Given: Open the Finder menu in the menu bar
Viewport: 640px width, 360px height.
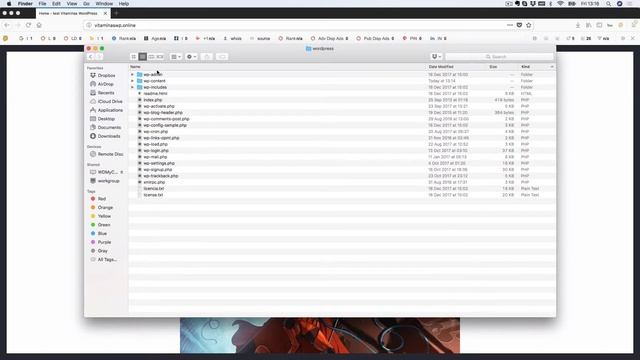Looking at the screenshot, I should pyautogui.click(x=25, y=4).
